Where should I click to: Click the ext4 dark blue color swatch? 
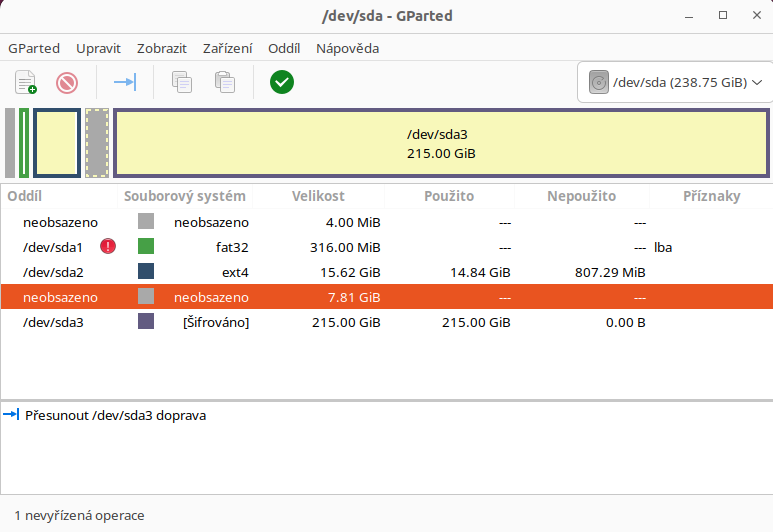pos(146,271)
